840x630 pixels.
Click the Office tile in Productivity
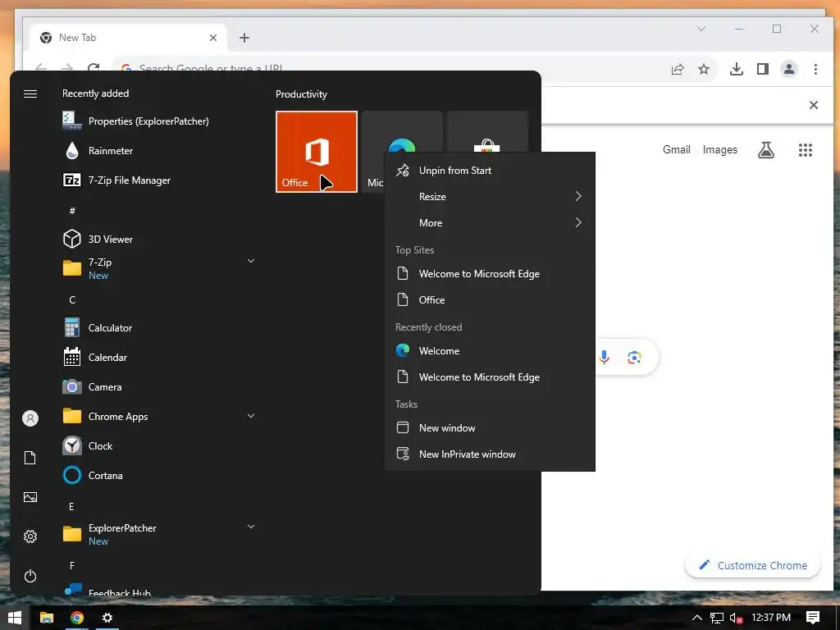coord(317,152)
